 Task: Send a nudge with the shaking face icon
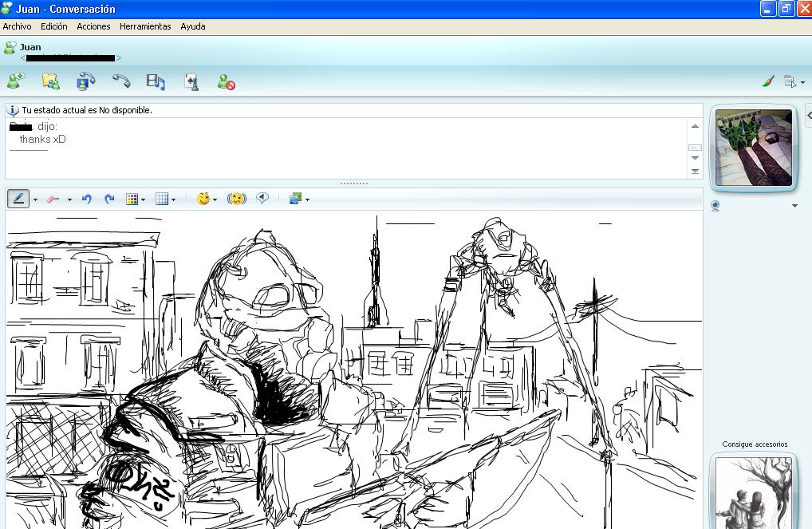237,199
